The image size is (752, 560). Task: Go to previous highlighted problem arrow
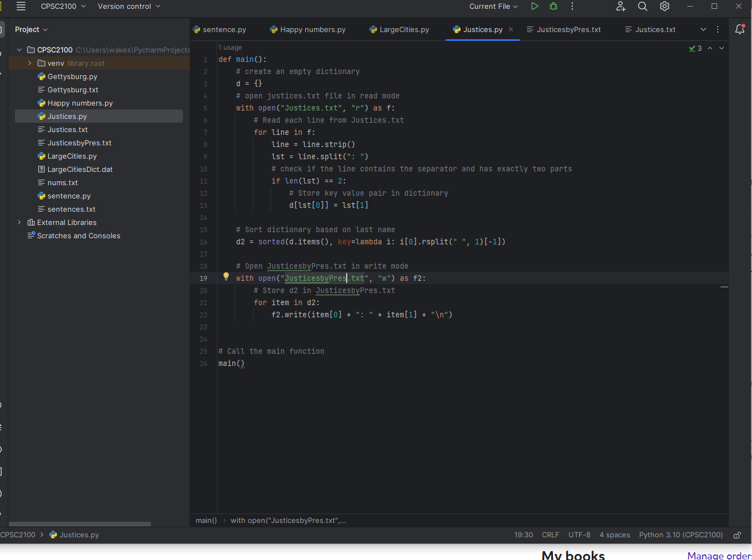point(710,48)
